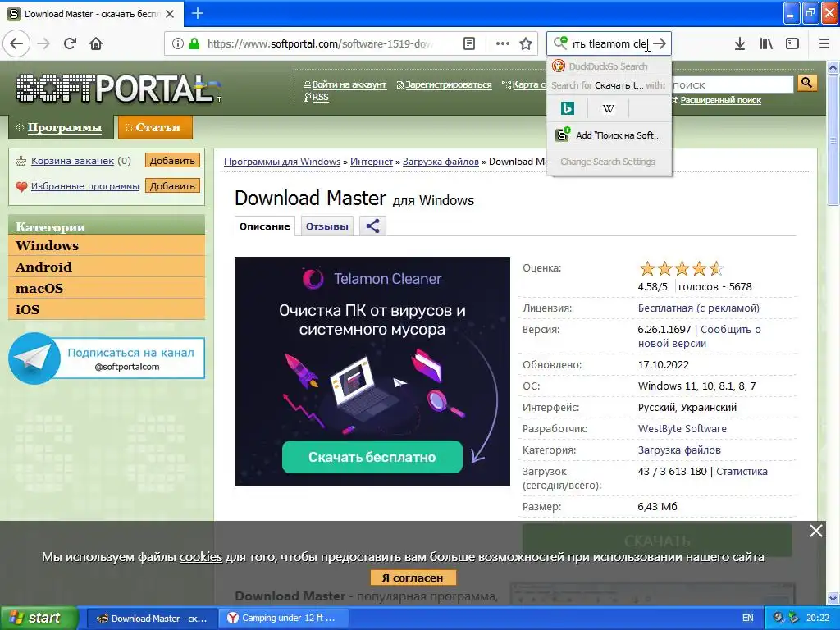Select the Отзывы tab
This screenshot has height=630, width=840.
click(x=326, y=226)
